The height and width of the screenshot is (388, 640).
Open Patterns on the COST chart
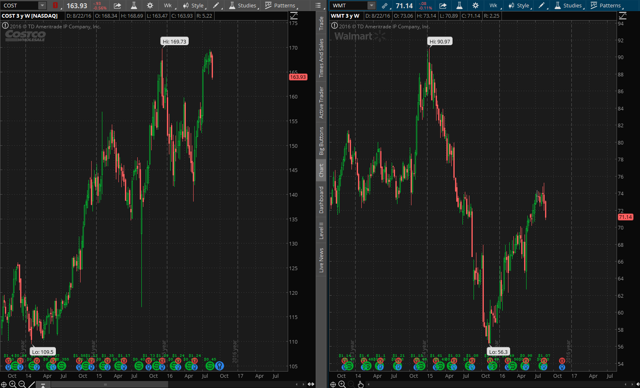(x=280, y=5)
